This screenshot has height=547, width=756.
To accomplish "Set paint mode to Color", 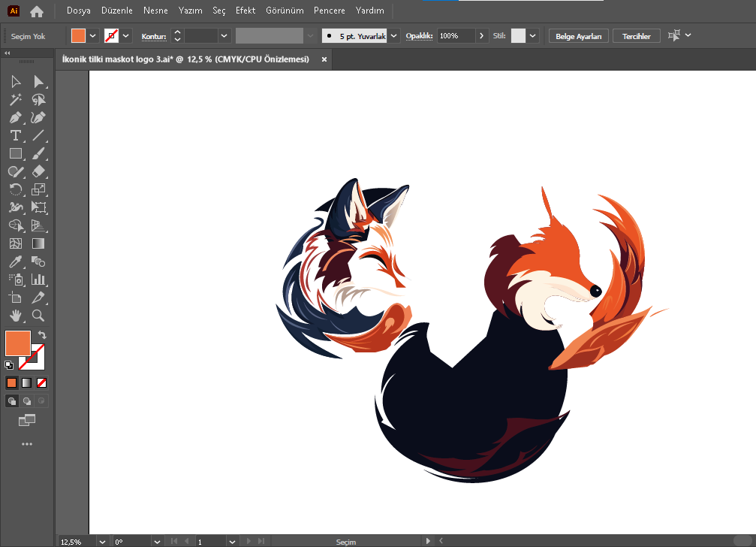I will tap(11, 383).
